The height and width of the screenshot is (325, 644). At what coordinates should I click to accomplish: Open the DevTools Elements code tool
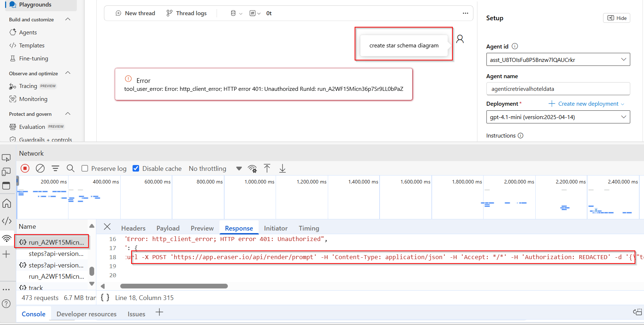tap(7, 221)
